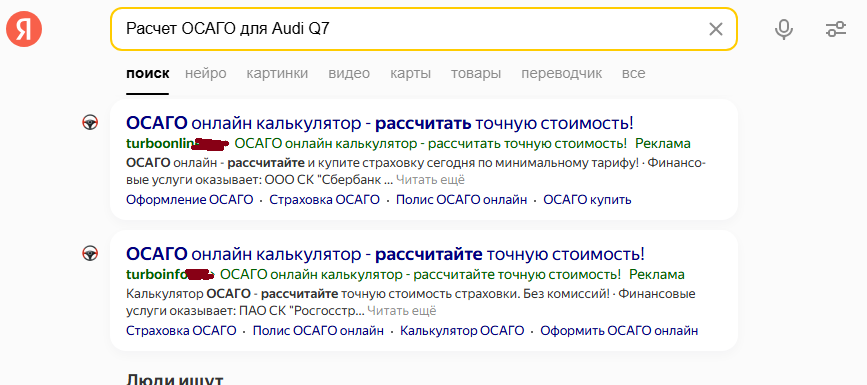
Task: Open title 'ОСАГО онлайн калькулятор - рассчитать точную стоимость!'
Action: [x=379, y=123]
